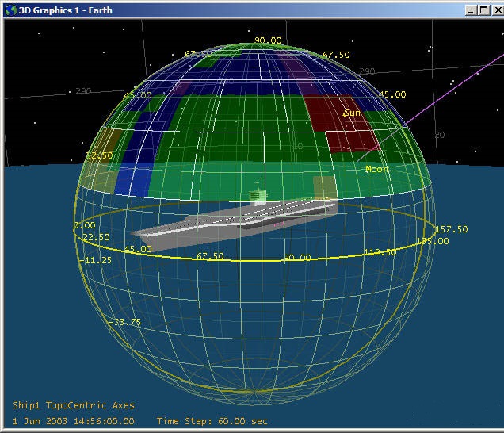Click the carrier's island control tower
This screenshot has width=504, height=433.
(256, 196)
